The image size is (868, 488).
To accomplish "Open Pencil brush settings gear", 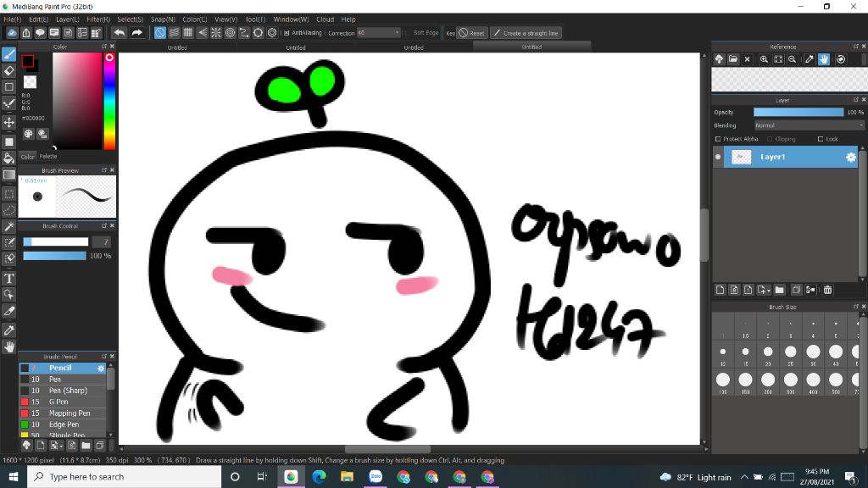I will (101, 368).
